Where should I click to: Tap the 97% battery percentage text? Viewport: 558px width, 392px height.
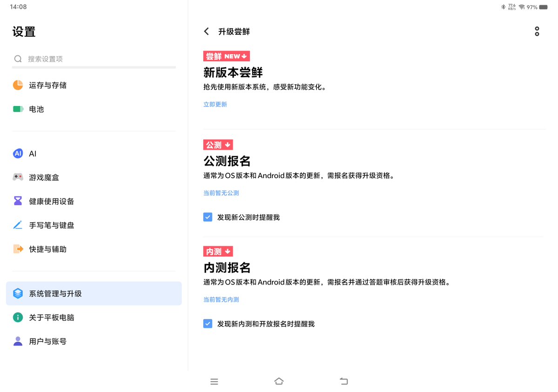pyautogui.click(x=532, y=7)
